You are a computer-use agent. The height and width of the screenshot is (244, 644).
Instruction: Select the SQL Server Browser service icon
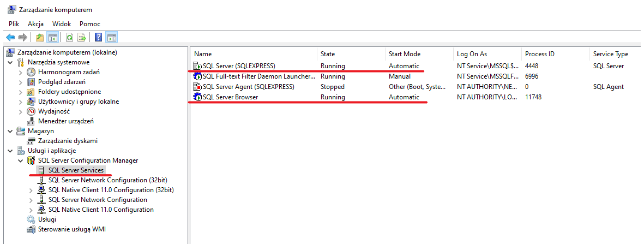click(x=198, y=97)
